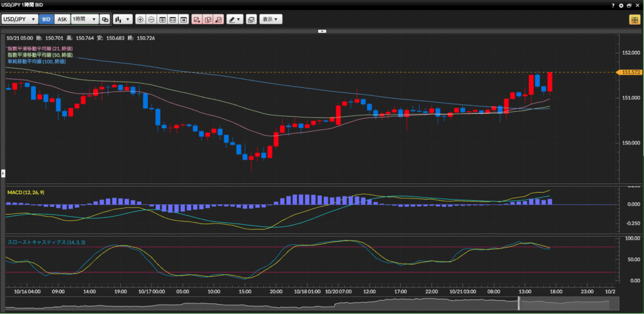
Task: Click the MACD (12, 26, 9) label
Action: (26, 192)
